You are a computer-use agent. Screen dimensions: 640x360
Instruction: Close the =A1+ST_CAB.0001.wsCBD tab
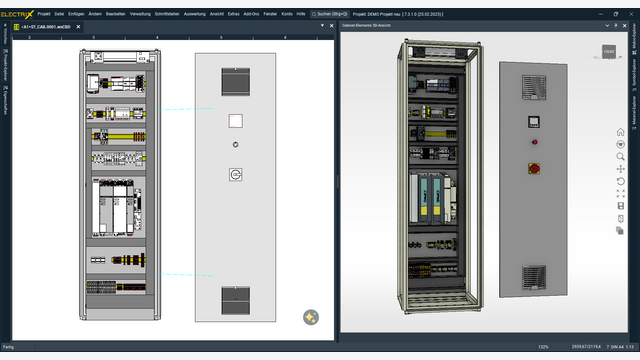(x=78, y=27)
